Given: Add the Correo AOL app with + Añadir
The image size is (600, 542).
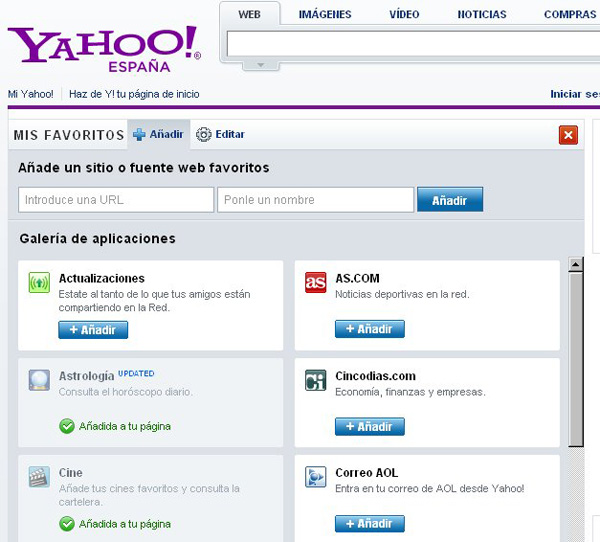Looking at the screenshot, I should tap(370, 524).
